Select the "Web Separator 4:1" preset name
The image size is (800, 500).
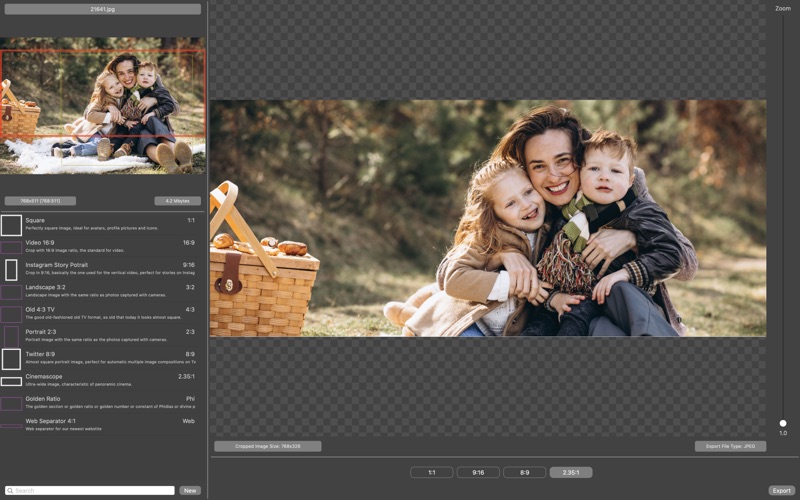click(51, 421)
